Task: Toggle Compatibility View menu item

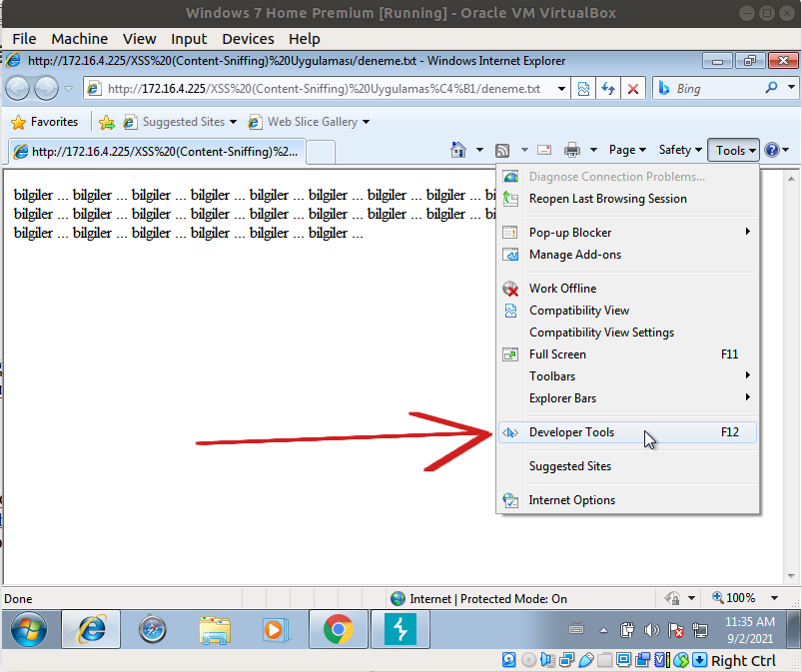Action: [x=627, y=311]
